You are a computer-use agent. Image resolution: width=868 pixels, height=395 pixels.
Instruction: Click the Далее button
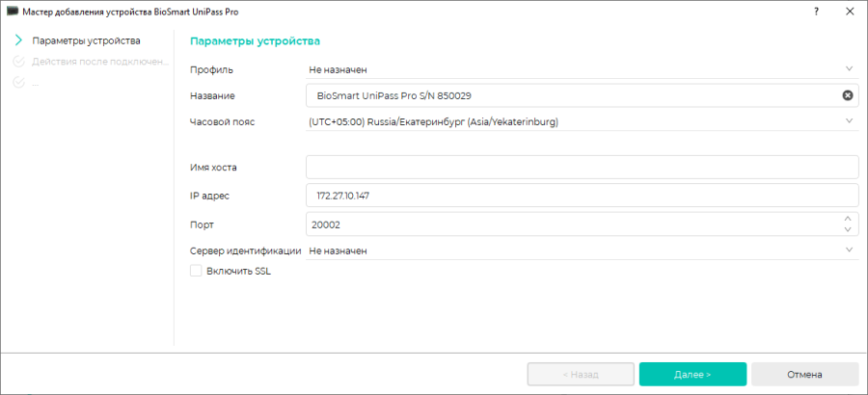(692, 374)
